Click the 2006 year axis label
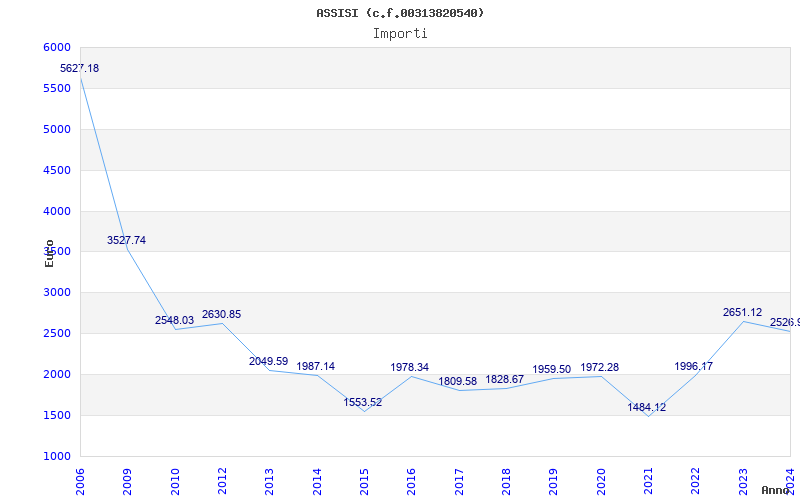Screen dimensions: 800x500 [x=80, y=482]
